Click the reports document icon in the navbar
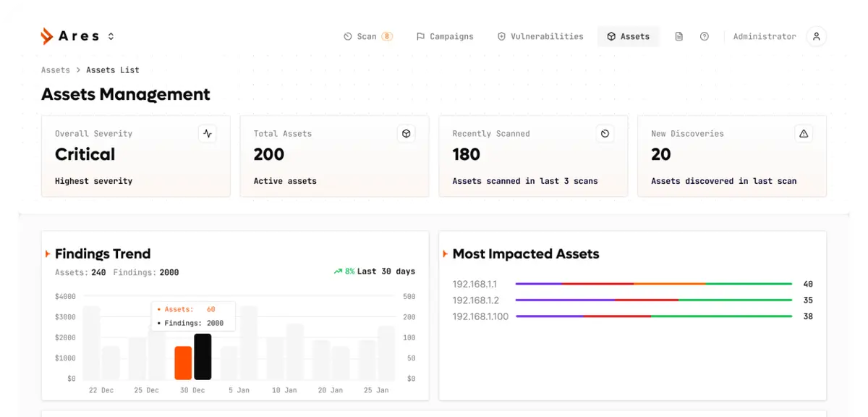The width and height of the screenshot is (868, 417). click(x=678, y=36)
